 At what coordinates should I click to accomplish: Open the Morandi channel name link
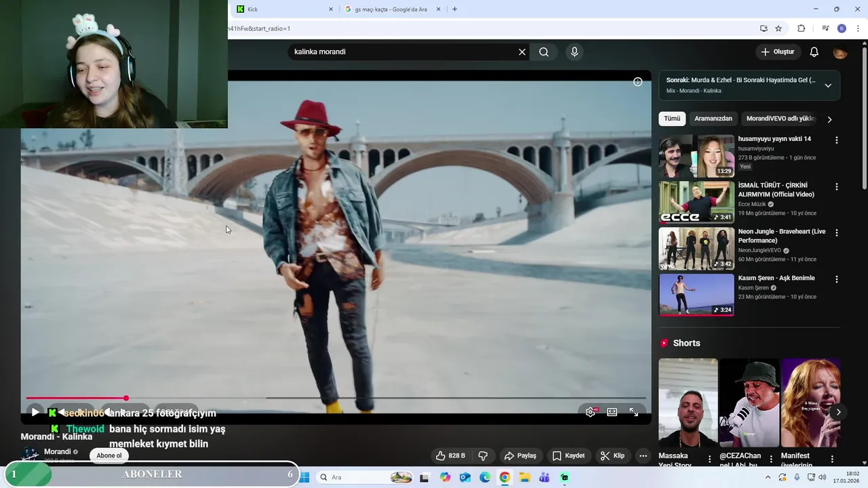pyautogui.click(x=58, y=452)
